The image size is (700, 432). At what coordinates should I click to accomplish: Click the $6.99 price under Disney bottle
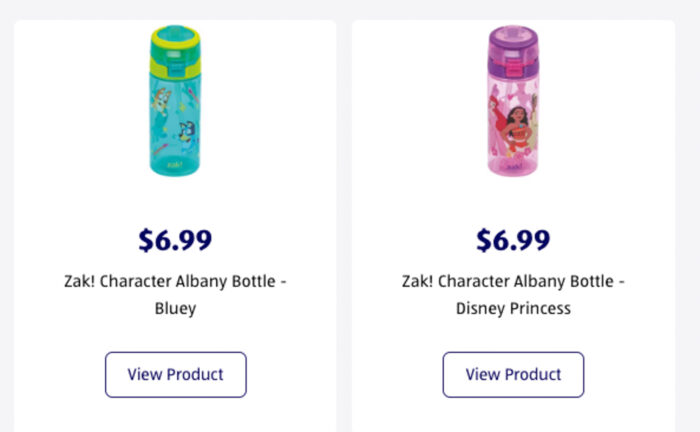pos(513,241)
